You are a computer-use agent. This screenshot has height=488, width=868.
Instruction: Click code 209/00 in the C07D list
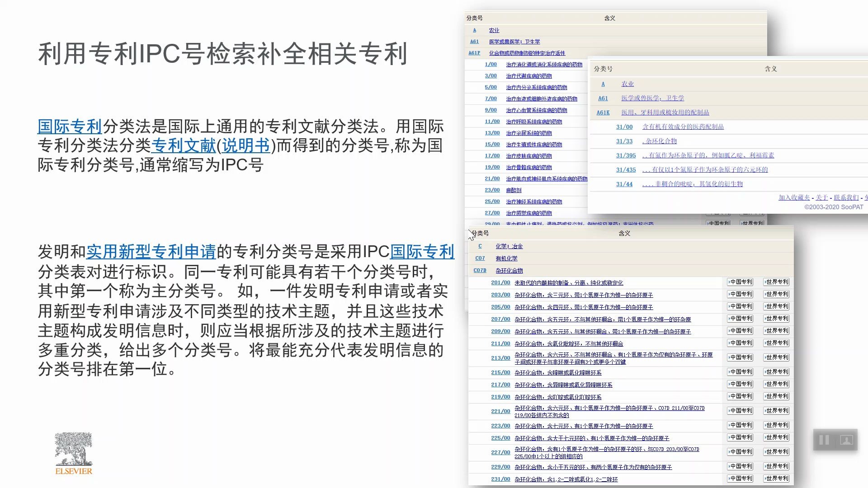(x=500, y=331)
